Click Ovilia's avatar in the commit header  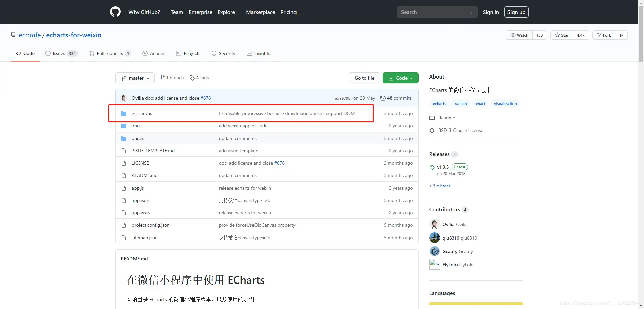point(124,98)
